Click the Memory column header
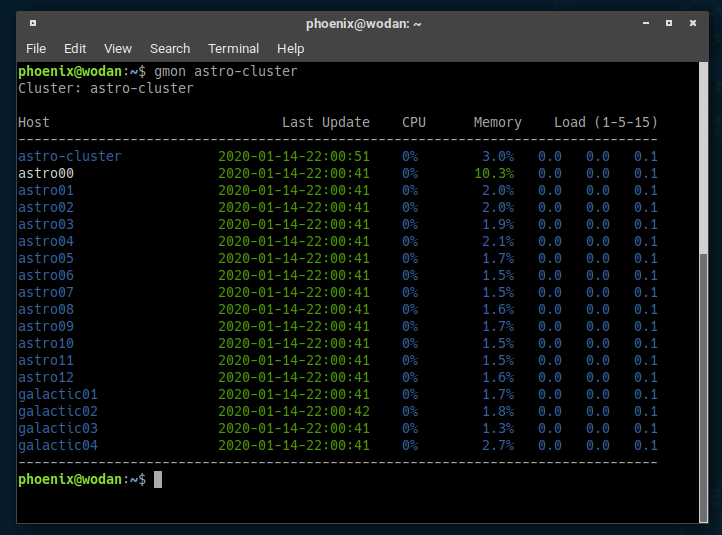 498,122
